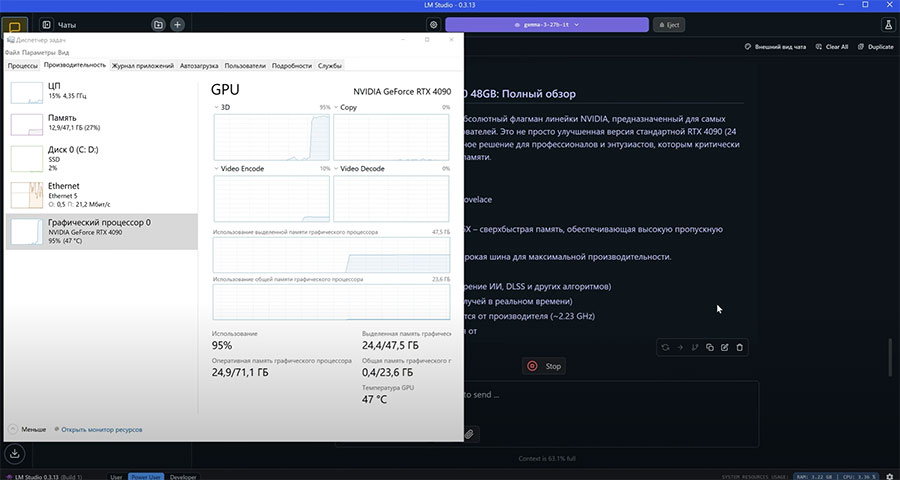Open the Пользователи tab

point(245,65)
